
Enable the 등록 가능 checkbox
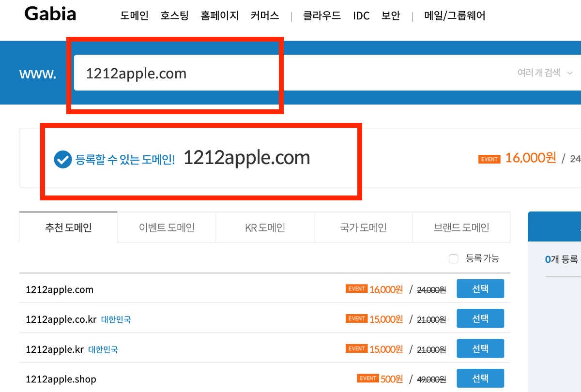point(454,259)
